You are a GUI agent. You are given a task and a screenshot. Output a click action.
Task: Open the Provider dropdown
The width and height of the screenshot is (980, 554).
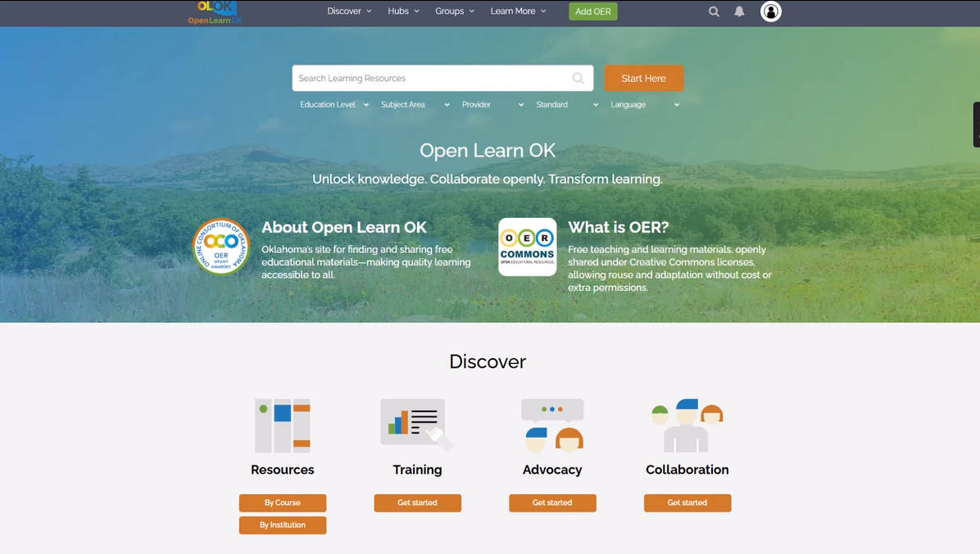point(492,104)
